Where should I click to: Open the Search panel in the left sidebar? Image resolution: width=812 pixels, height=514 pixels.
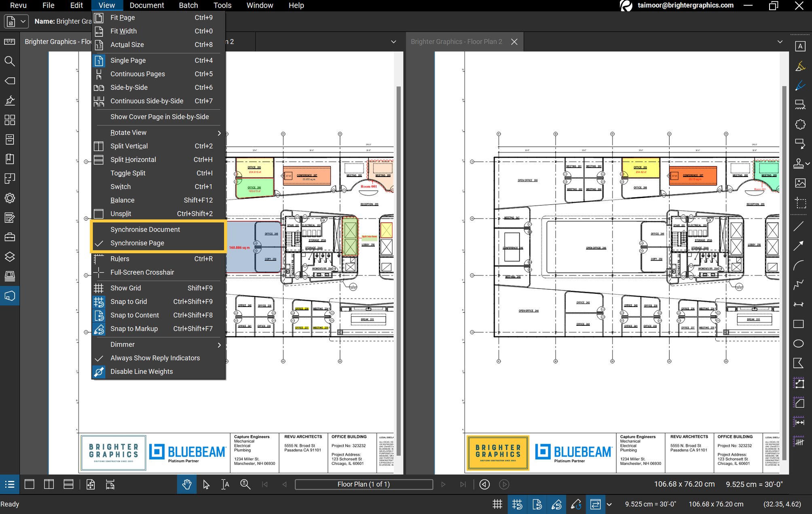[x=10, y=62]
